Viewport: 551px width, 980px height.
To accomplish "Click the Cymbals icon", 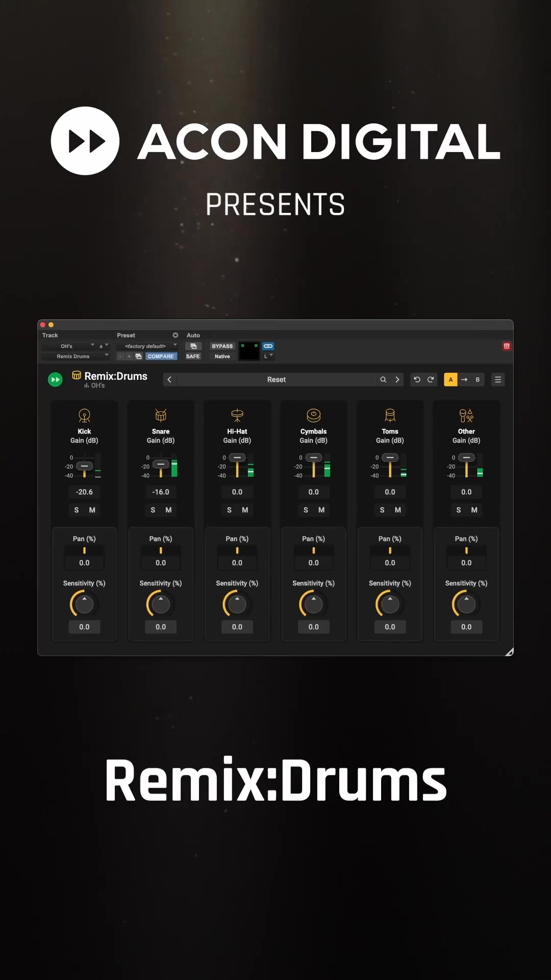I will pos(314,415).
